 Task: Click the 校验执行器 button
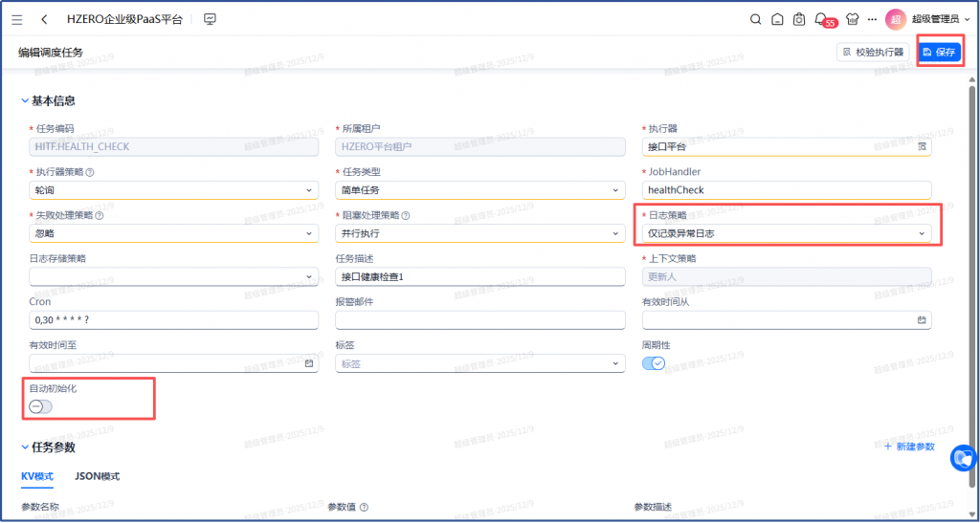coord(873,53)
